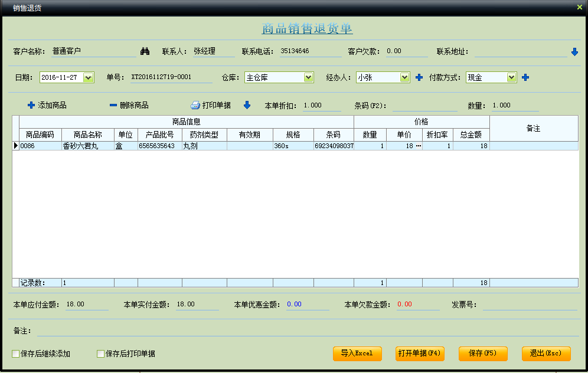Click the 本单应付金额 field
Screen dimensions: 588x373
[x=87, y=305]
